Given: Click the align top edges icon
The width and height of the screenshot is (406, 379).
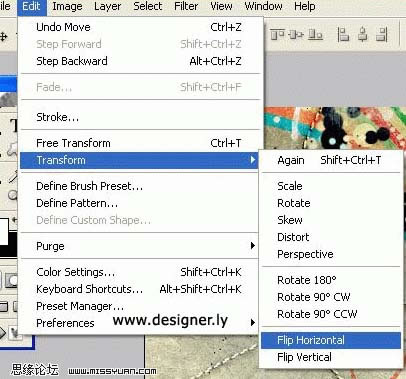Looking at the screenshot, I should click(x=277, y=34).
